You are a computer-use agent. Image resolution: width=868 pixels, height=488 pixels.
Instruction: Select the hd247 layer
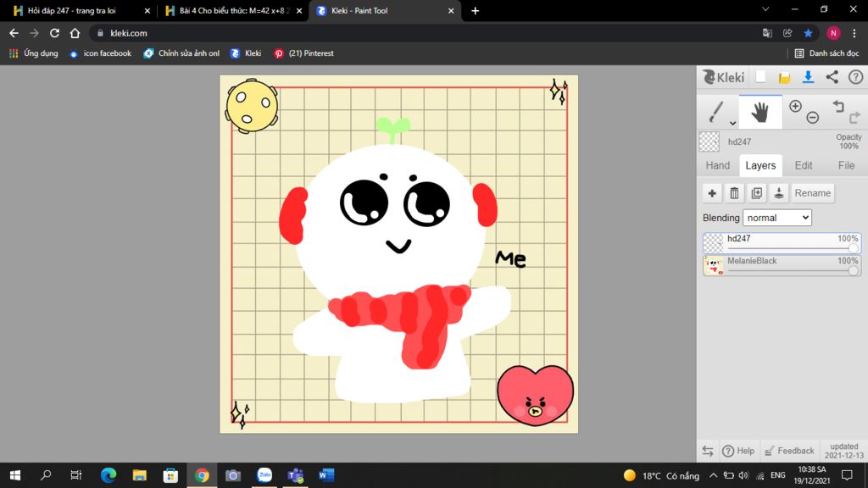coord(782,243)
